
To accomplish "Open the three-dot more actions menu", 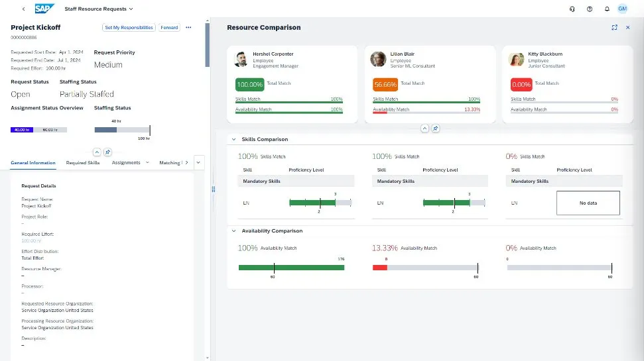I will click(x=188, y=28).
